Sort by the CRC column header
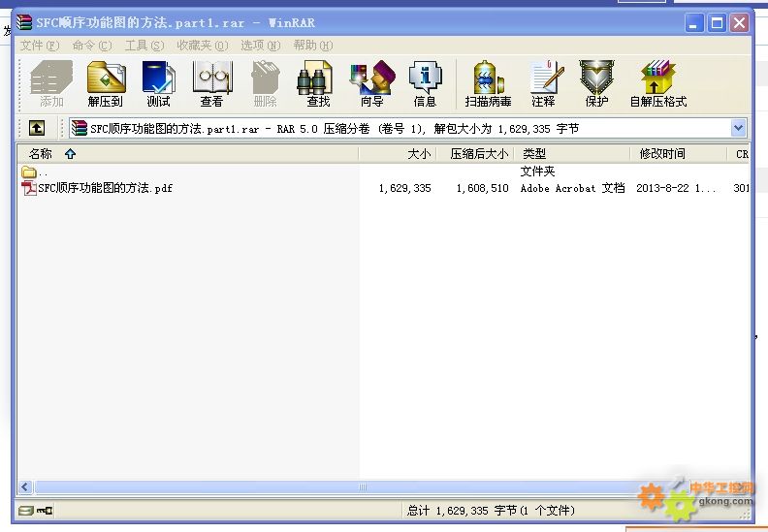The height and width of the screenshot is (532, 768). coord(739,154)
